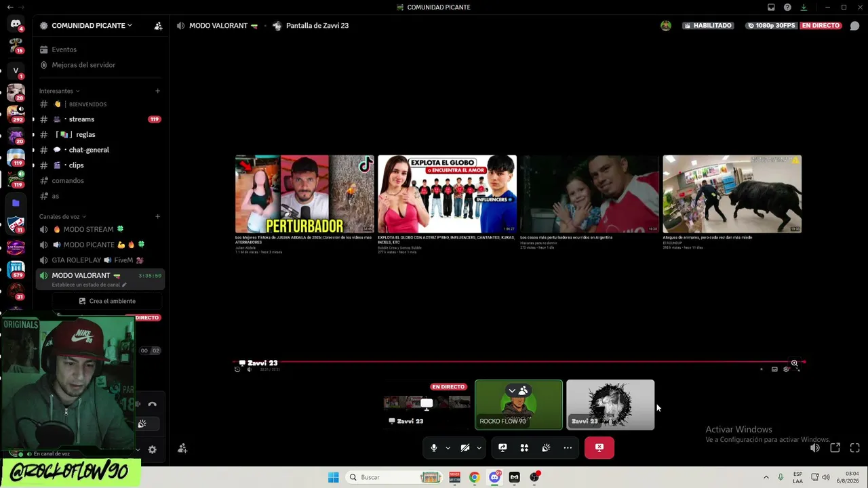868x488 pixels.
Task: Open the inbox icon in title bar
Action: pos(771,7)
